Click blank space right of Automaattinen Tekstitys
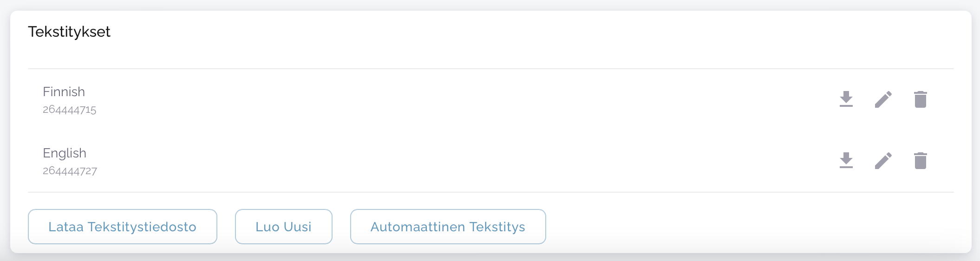This screenshot has width=980, height=261. click(743, 227)
